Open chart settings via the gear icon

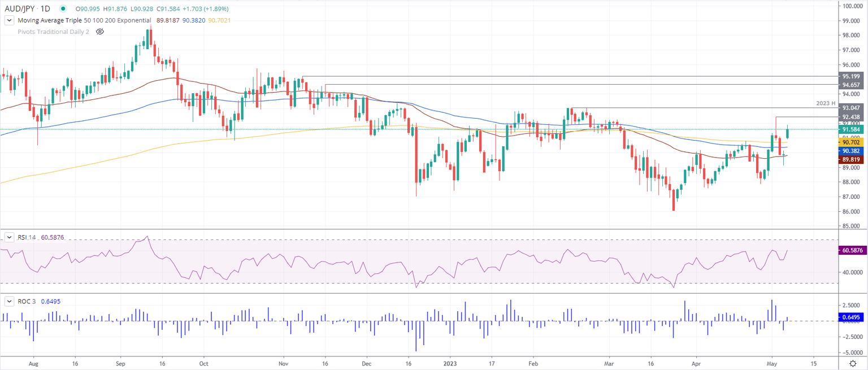pyautogui.click(x=853, y=364)
